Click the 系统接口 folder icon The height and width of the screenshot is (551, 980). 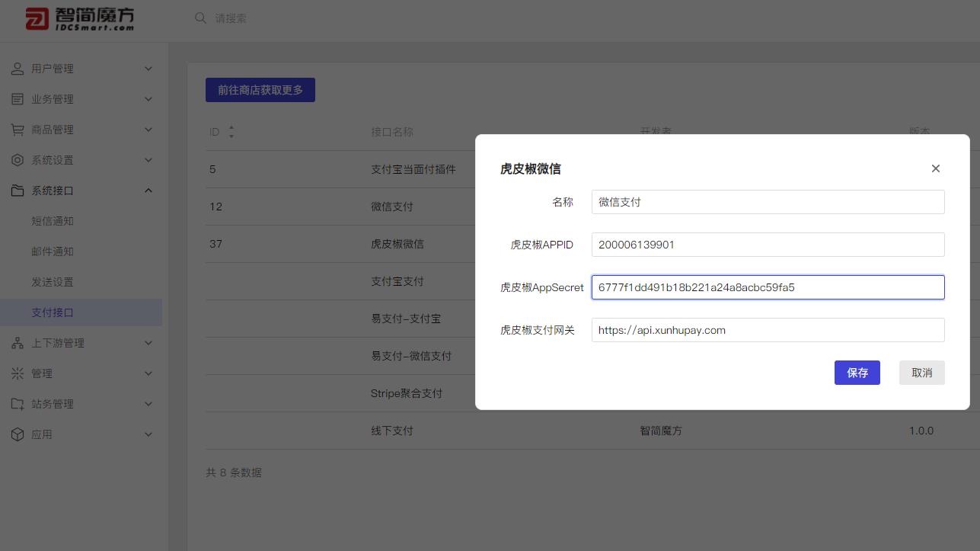tap(18, 191)
